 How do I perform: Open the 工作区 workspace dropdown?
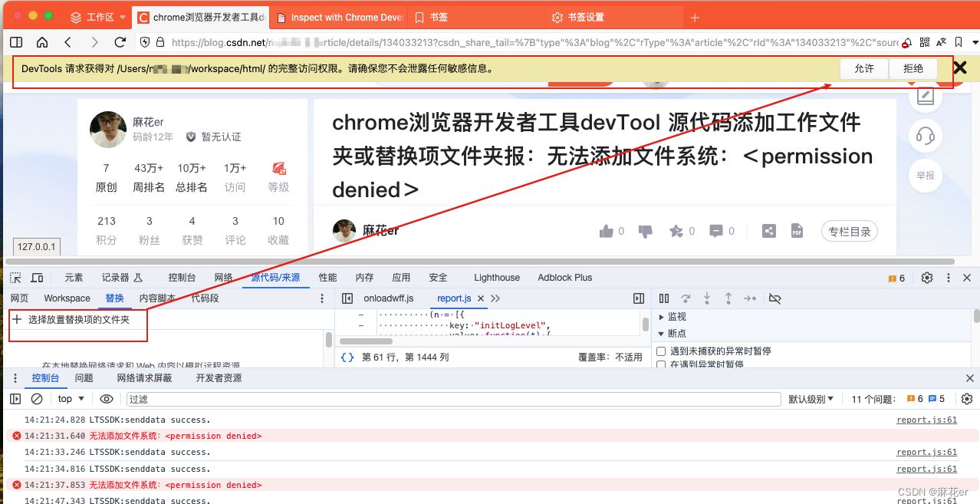coord(97,17)
